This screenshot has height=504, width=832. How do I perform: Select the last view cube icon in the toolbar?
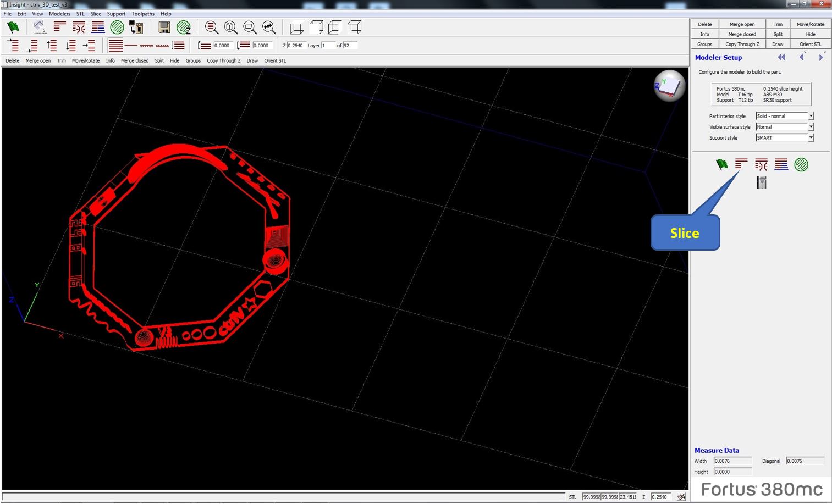coord(355,27)
